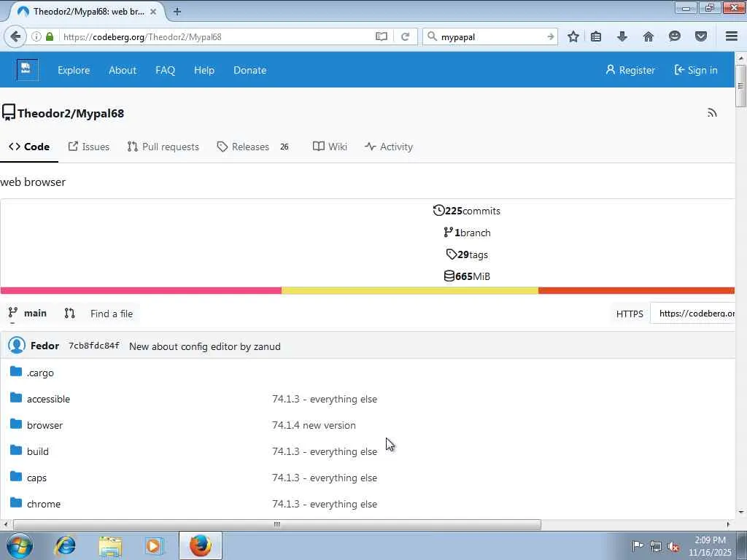
Task: Open site information via the info icon
Action: [36, 36]
